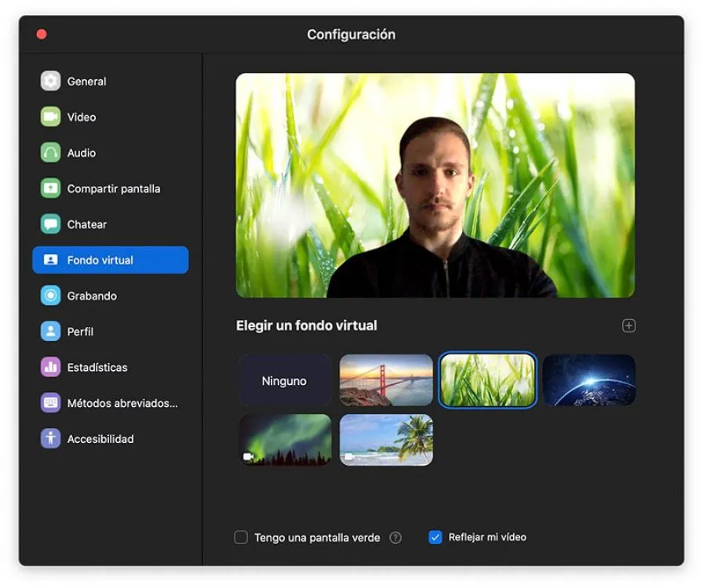
Task: Enable Tengo una pantalla verde checkbox
Action: pyautogui.click(x=241, y=537)
